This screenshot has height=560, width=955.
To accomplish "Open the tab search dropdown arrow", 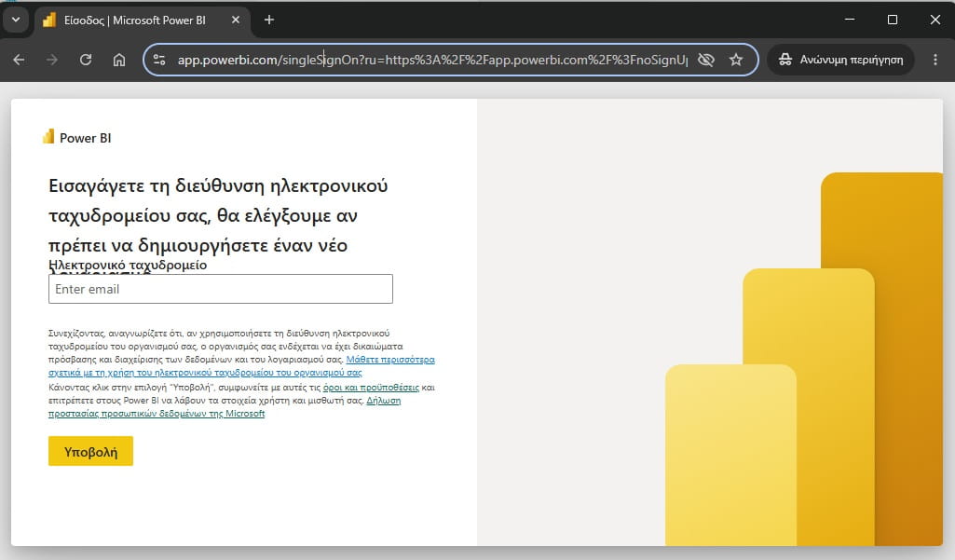I will point(16,20).
